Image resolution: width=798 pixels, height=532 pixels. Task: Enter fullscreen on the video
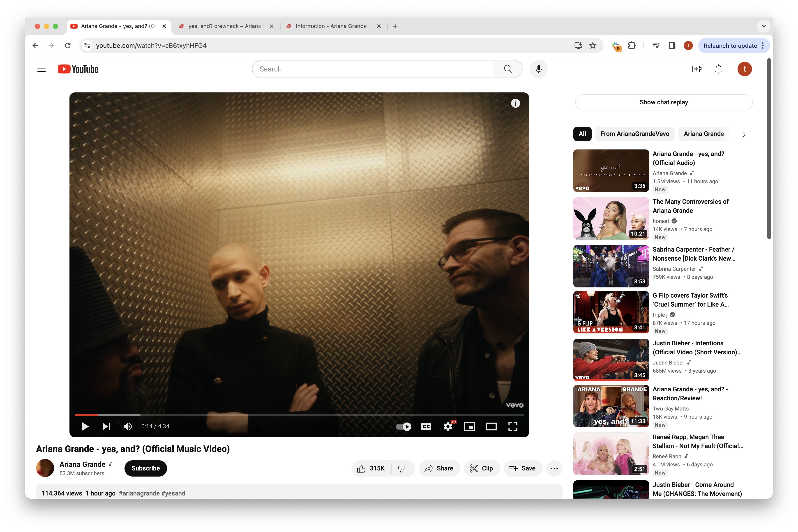[x=513, y=427]
